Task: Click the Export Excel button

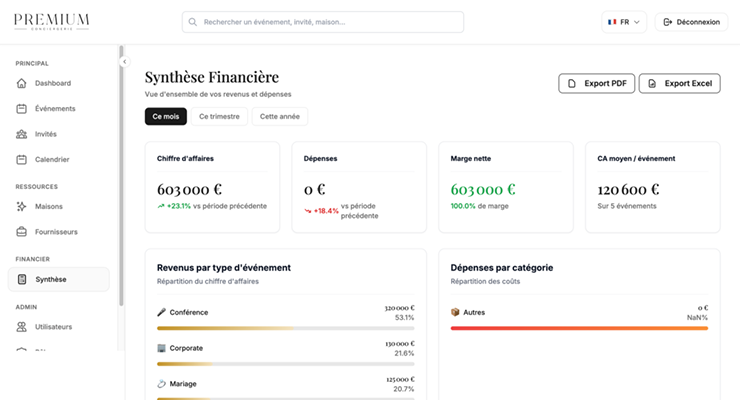Action: pos(679,83)
